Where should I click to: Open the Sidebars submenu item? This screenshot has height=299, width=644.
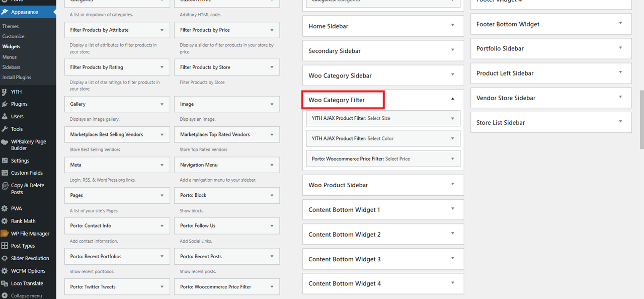point(12,67)
